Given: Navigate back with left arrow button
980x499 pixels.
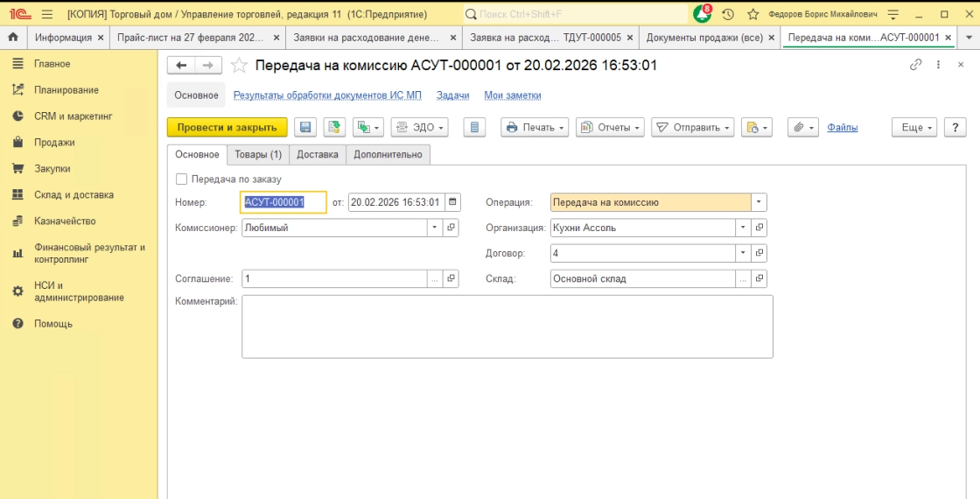Looking at the screenshot, I should [x=181, y=65].
